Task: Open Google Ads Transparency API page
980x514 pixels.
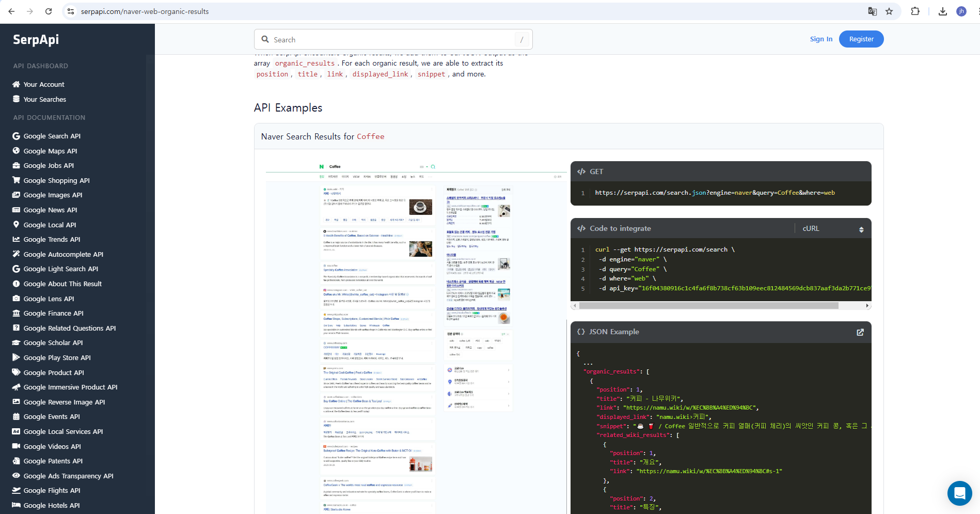Action: (x=69, y=476)
